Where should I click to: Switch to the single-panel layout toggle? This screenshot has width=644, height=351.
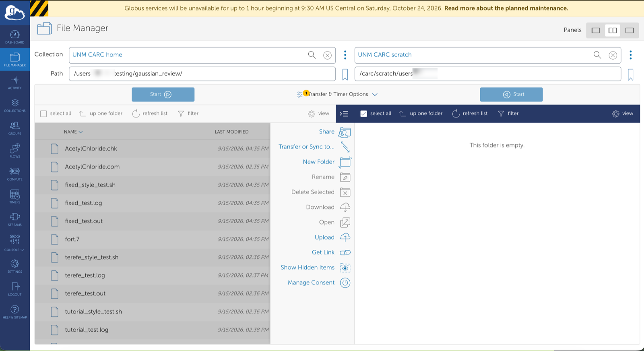click(596, 30)
